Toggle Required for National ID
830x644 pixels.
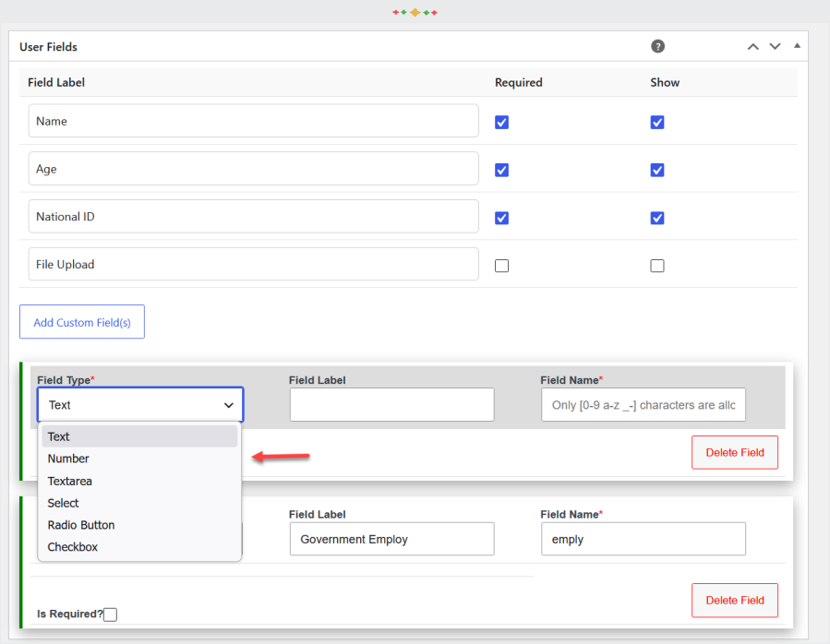coord(502,218)
